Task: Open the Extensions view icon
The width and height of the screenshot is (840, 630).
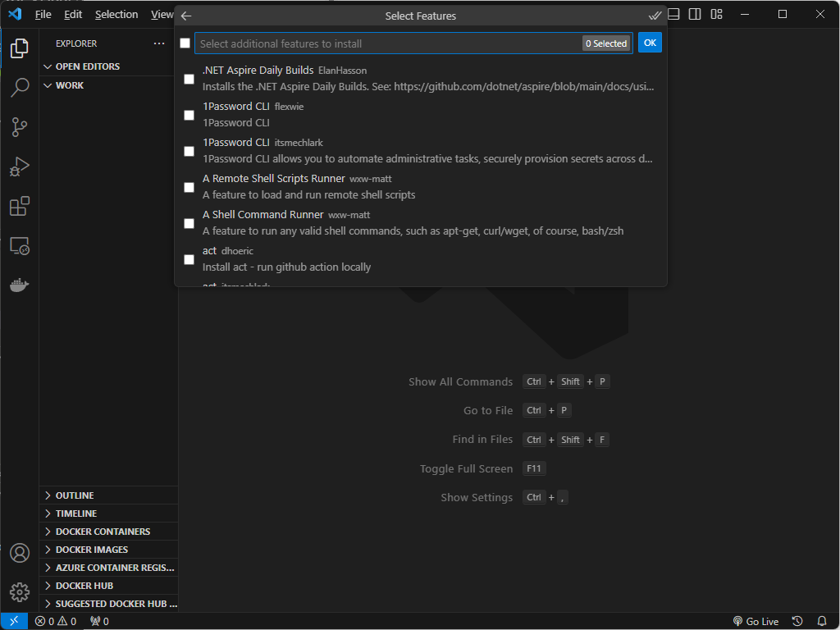Action: coord(20,206)
